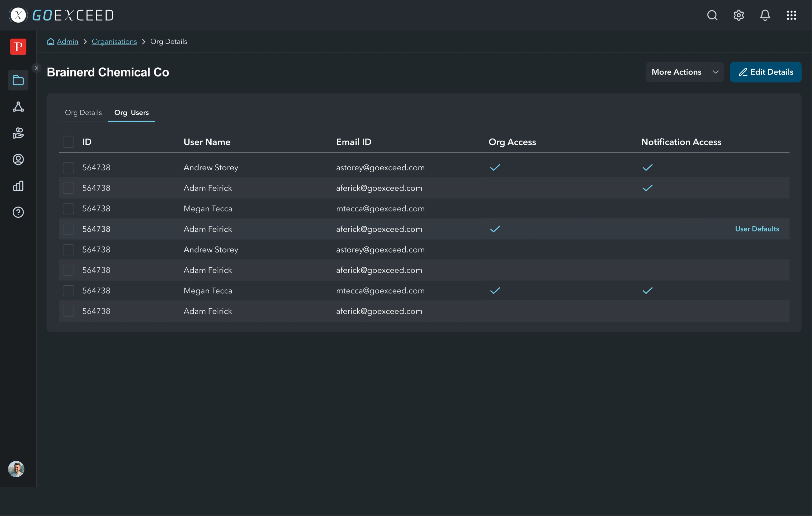
Task: Click the Brainerd Chemical Co heading
Action: 108,72
